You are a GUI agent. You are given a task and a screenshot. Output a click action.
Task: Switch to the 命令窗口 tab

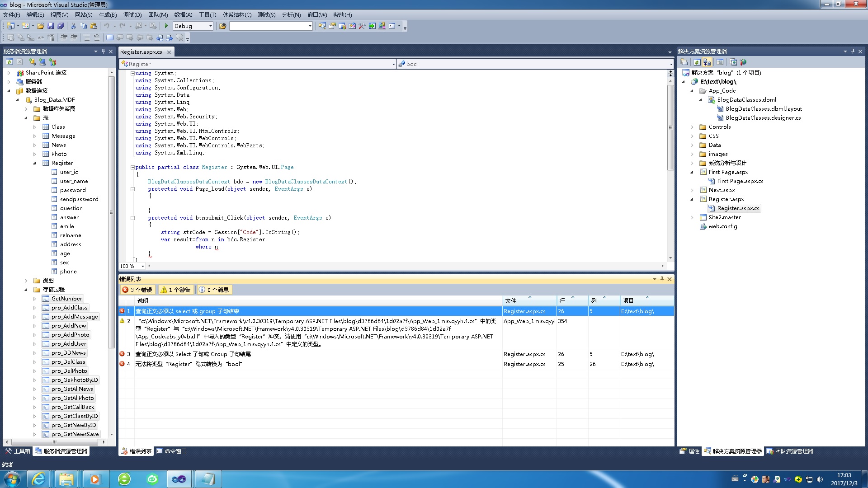tap(171, 451)
